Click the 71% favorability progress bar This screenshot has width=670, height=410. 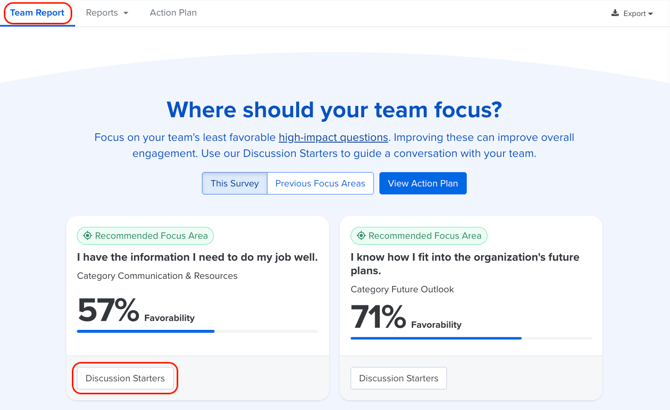pyautogui.click(x=471, y=338)
